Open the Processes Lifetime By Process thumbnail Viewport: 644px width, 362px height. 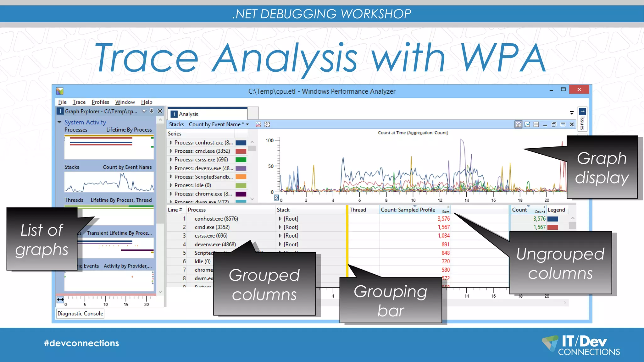pos(109,147)
